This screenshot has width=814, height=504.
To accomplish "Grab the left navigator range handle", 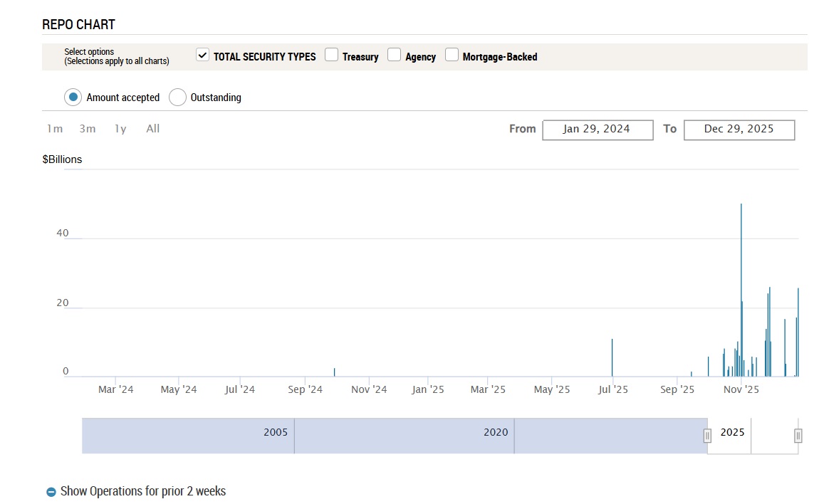I will [x=707, y=436].
